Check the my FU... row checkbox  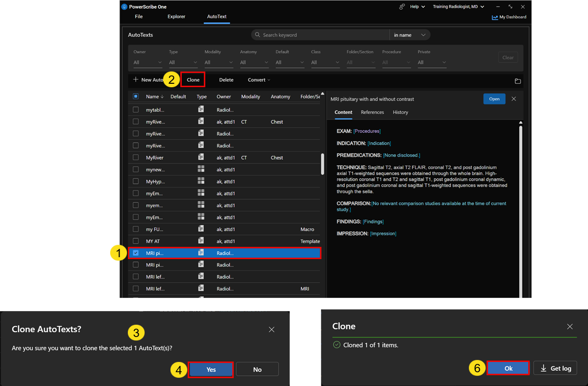click(136, 229)
